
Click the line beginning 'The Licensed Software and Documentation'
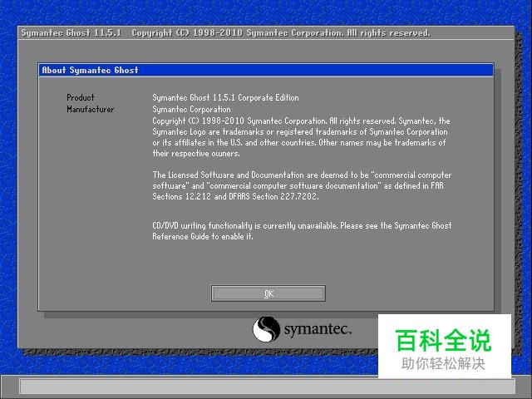click(302, 175)
